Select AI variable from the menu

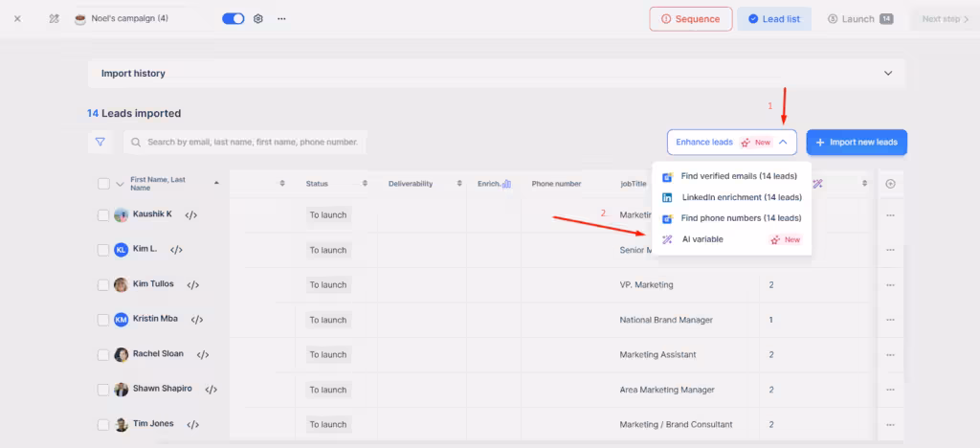[x=702, y=239]
